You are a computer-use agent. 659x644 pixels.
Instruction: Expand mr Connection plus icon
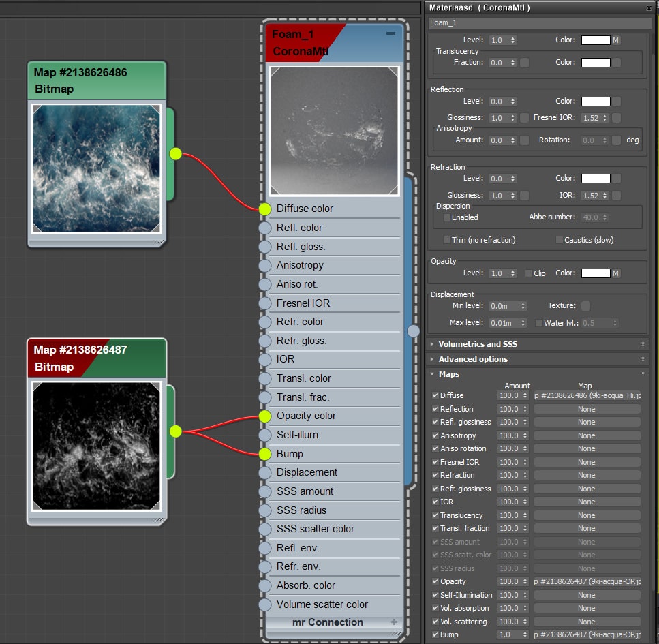point(394,622)
